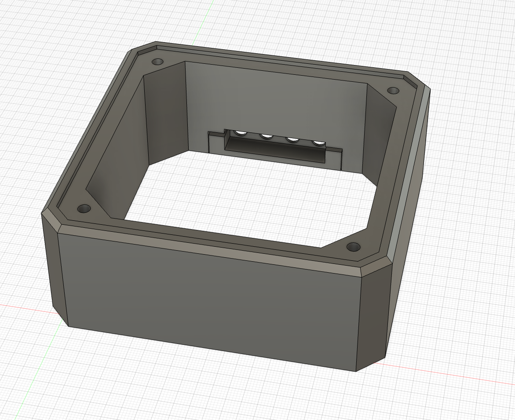The width and height of the screenshot is (515, 420).
Task: Select the screw hole at the front-right corner
Action: pyautogui.click(x=354, y=247)
